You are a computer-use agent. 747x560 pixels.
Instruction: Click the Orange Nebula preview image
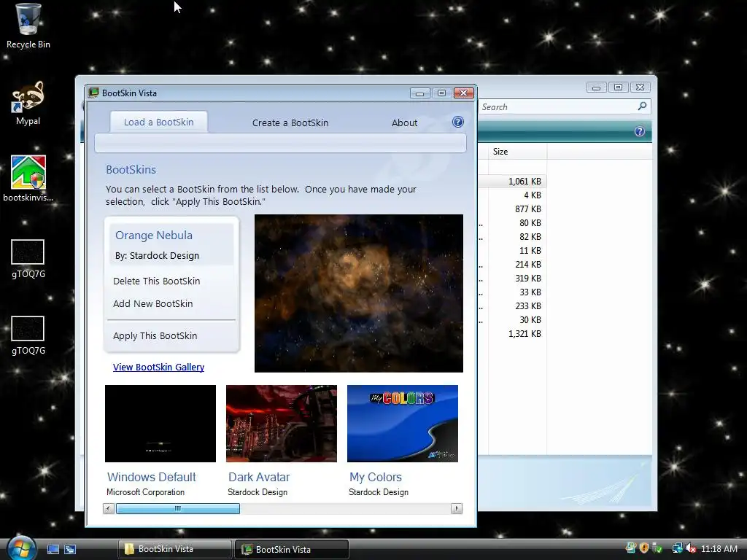tap(359, 293)
